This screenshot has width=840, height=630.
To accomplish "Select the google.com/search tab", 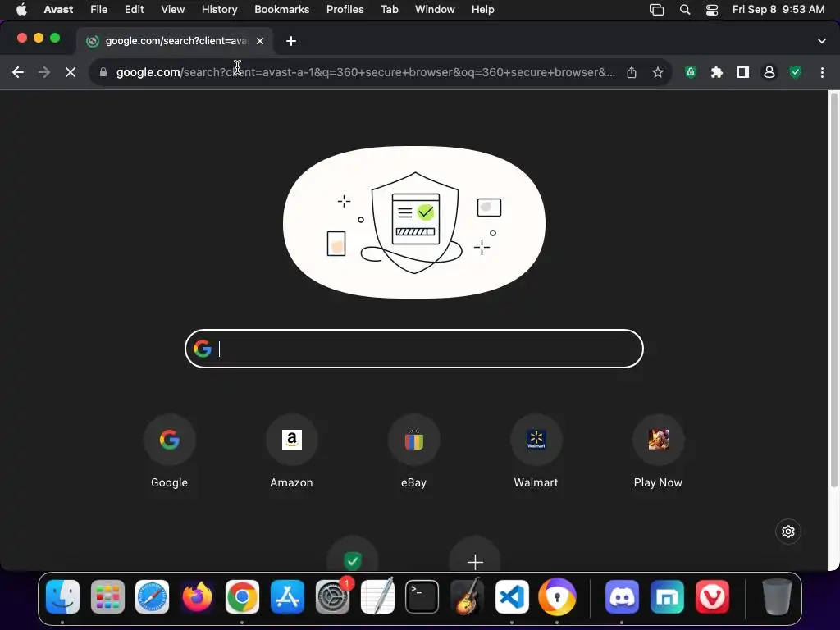I will [x=176, y=41].
